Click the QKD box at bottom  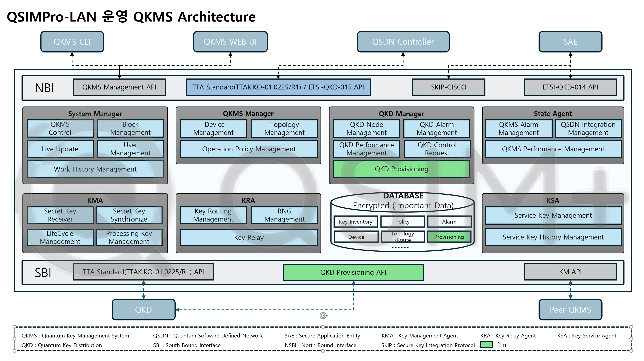[144, 310]
